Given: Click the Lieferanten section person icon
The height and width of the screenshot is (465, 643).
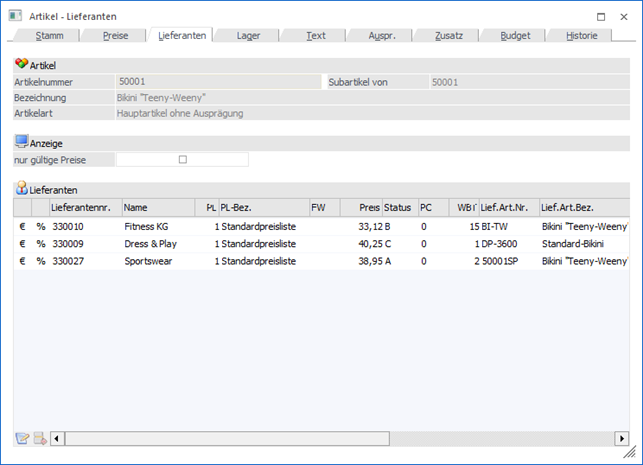Looking at the screenshot, I should [22, 188].
